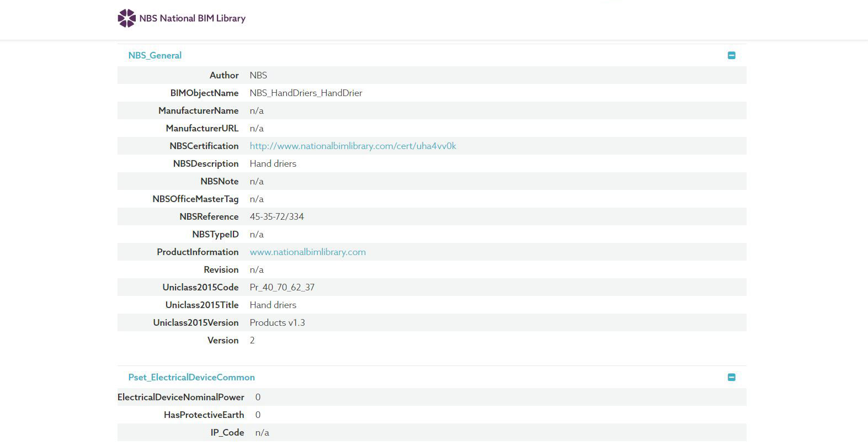Click the IP_Code property label

tap(227, 432)
